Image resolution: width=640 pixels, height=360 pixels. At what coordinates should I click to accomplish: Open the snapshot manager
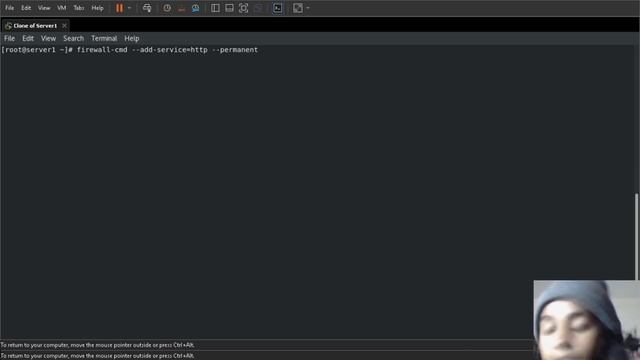pyautogui.click(x=196, y=8)
